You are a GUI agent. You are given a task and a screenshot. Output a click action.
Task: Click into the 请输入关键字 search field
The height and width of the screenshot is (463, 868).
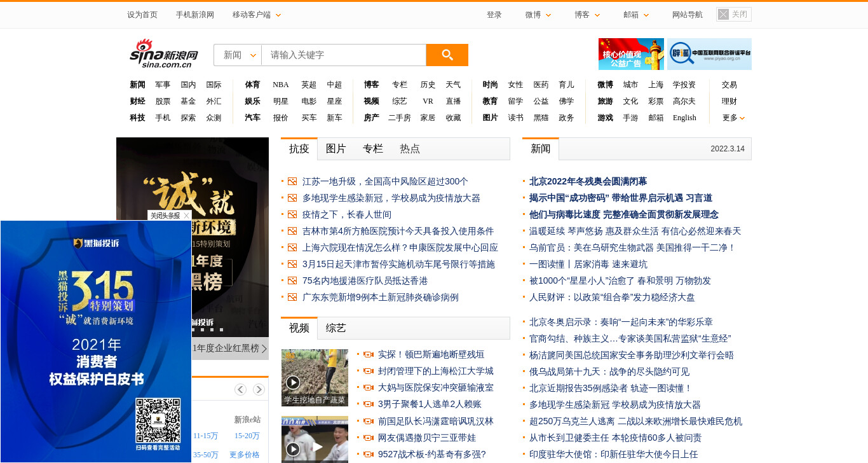tap(344, 55)
